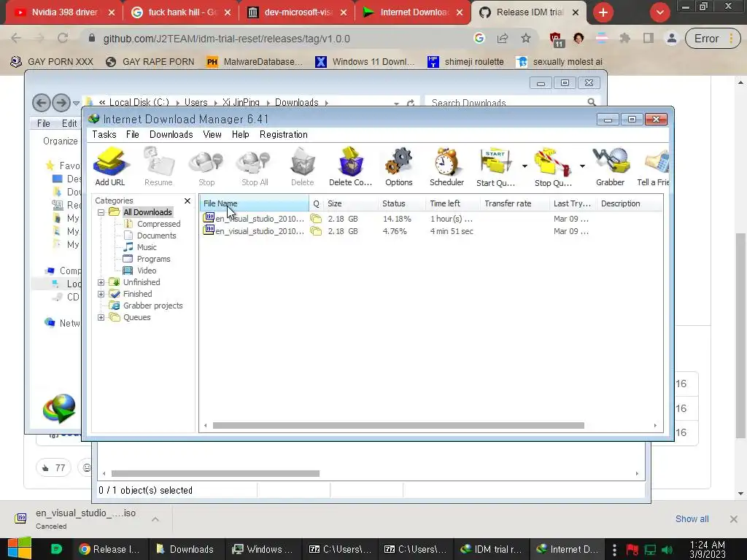Click Show all downloads link
This screenshot has width=747, height=560.
pyautogui.click(x=692, y=519)
